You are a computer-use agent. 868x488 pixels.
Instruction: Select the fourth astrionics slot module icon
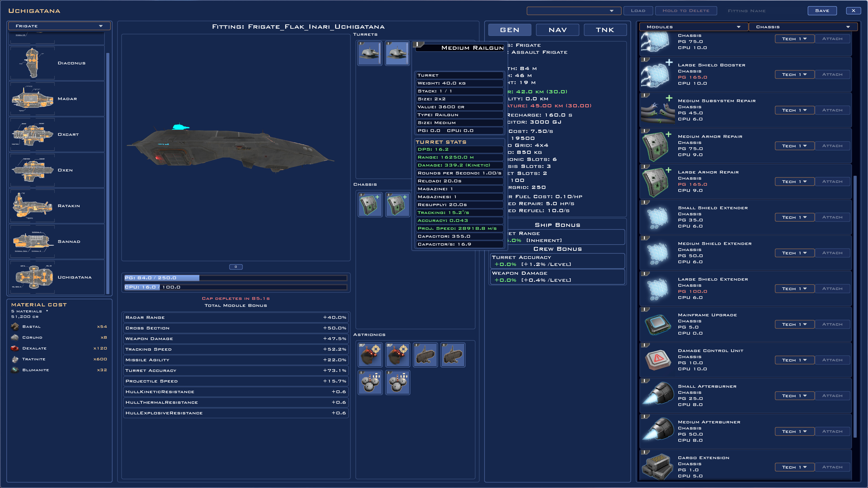pyautogui.click(x=453, y=355)
